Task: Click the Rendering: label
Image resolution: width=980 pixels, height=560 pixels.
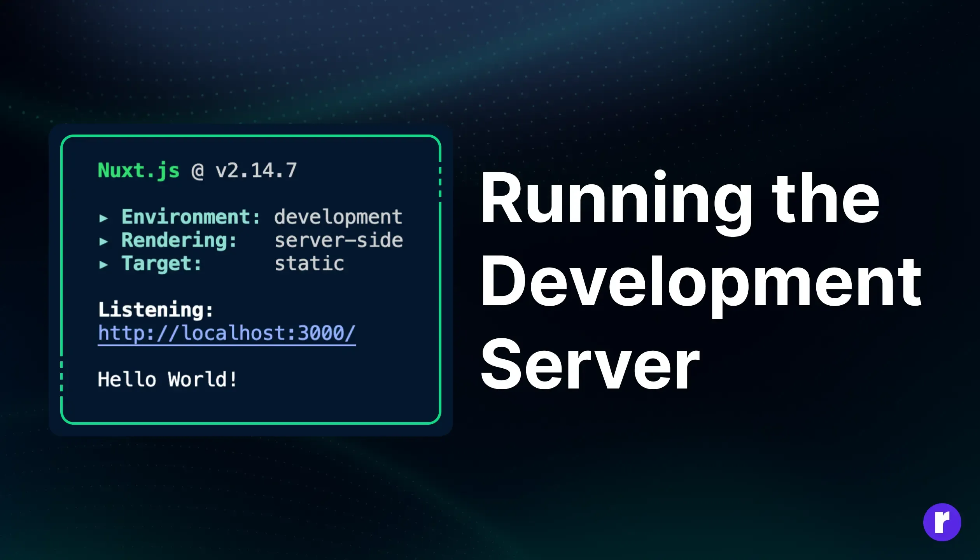Action: (179, 240)
